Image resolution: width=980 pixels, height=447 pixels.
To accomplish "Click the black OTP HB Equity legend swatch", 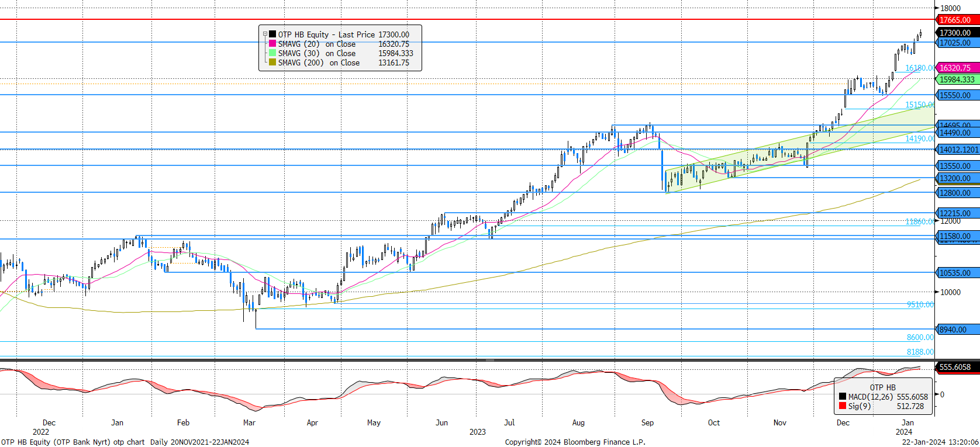I will (x=272, y=34).
